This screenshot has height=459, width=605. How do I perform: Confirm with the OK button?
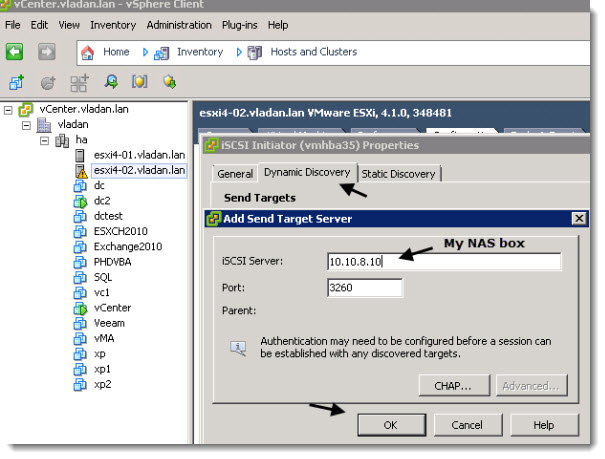[392, 425]
